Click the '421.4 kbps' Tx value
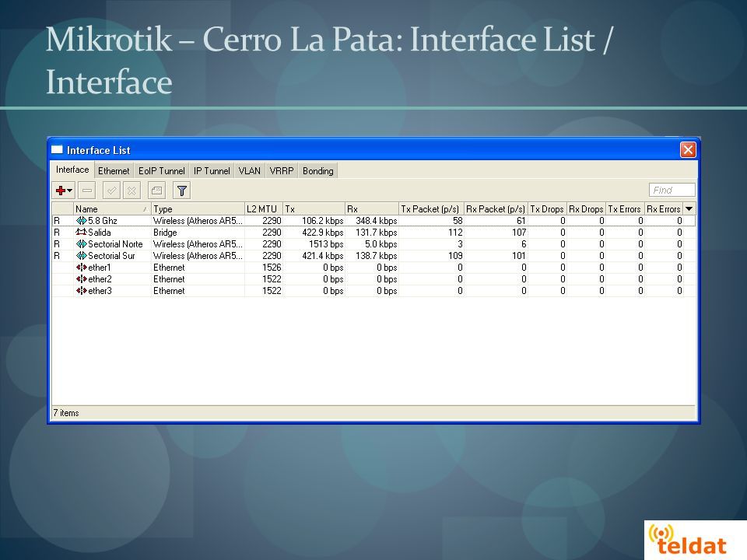The image size is (747, 560). (x=322, y=256)
